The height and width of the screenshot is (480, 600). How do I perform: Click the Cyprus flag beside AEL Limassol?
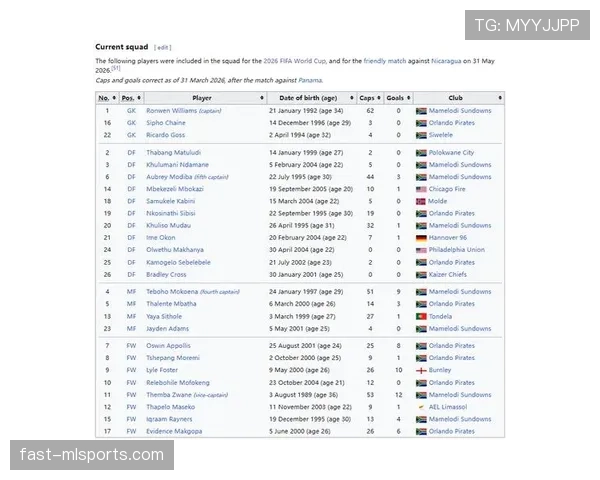pyautogui.click(x=421, y=407)
